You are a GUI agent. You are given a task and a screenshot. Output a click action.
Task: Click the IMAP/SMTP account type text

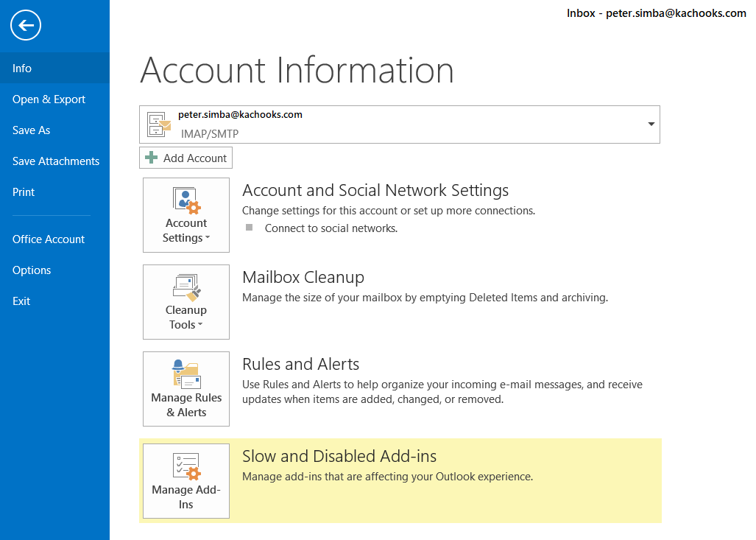coord(210,133)
